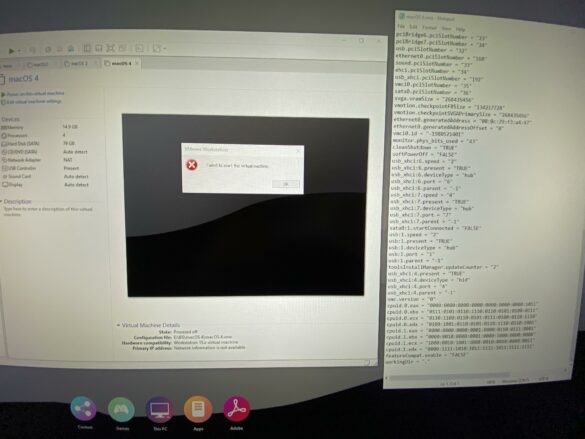The height and width of the screenshot is (439, 585).
Task: Open the File menu in Notepad
Action: (x=401, y=26)
